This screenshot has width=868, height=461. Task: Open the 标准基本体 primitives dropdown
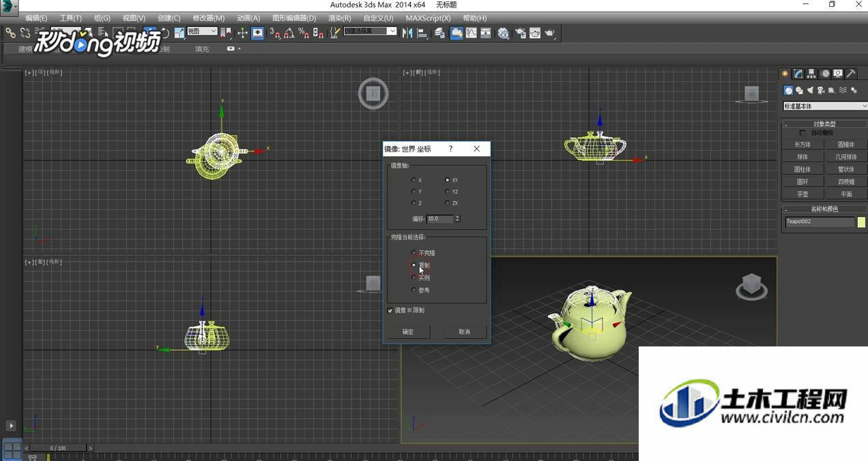click(x=825, y=106)
